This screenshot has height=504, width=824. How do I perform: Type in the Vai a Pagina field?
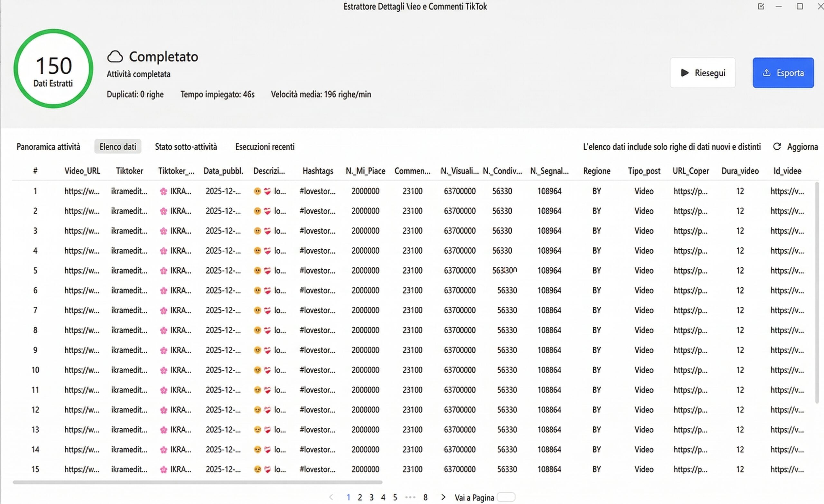(506, 497)
